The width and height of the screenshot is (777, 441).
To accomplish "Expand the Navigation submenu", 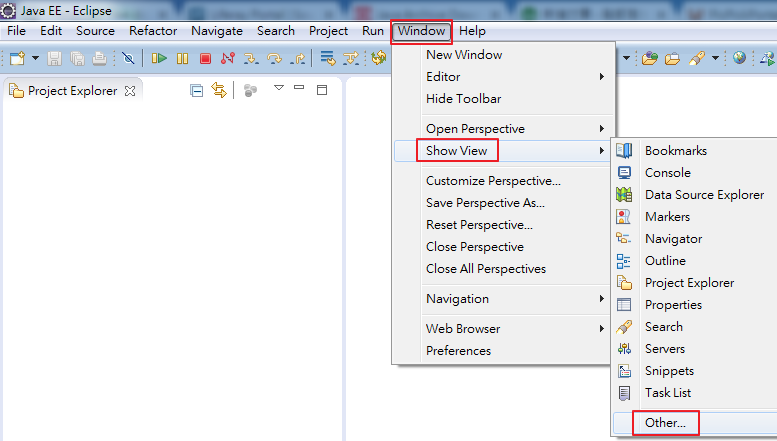I will [x=503, y=299].
